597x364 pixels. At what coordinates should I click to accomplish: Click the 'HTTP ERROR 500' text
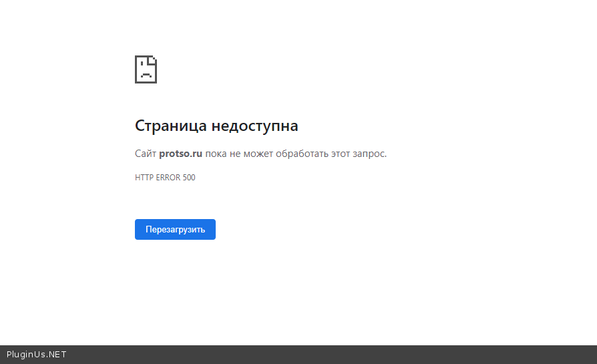point(165,178)
